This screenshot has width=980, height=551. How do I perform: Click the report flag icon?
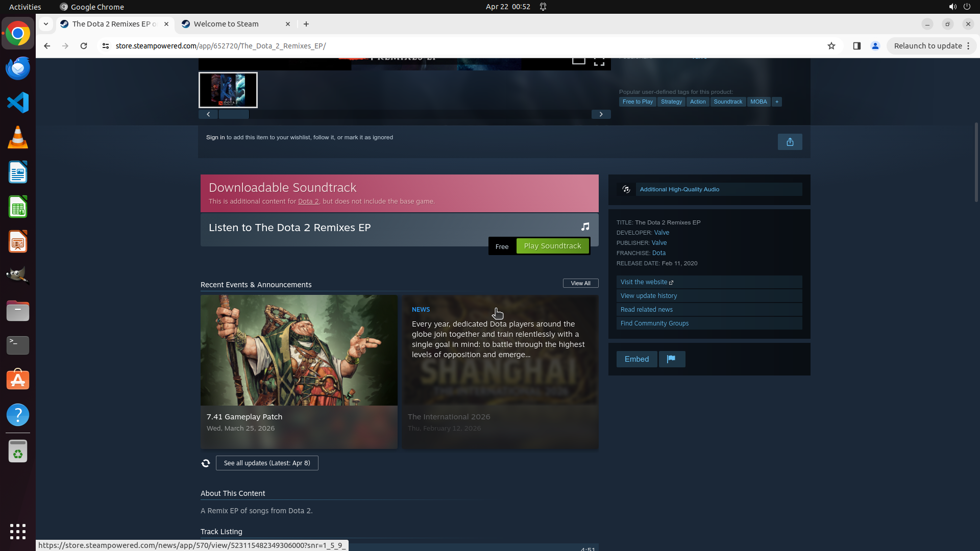[671, 359]
